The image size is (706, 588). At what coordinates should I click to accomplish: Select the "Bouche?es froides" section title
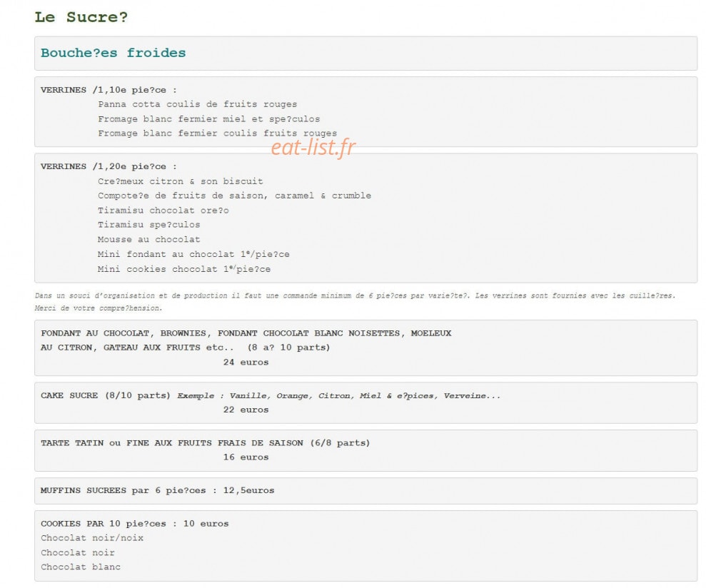coord(113,53)
